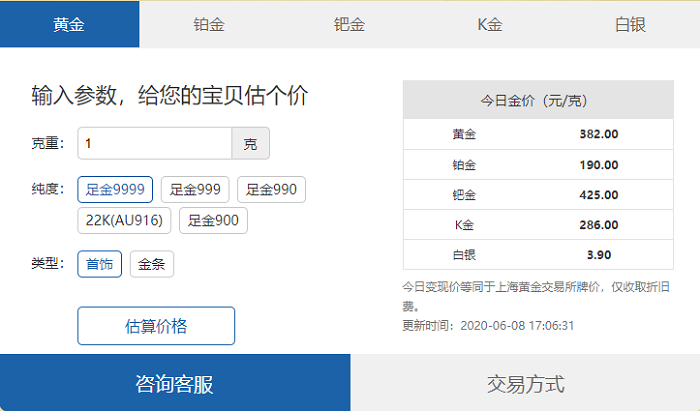This screenshot has height=411, width=700.
Task: Click the K金 row label in price table
Action: pos(464,224)
